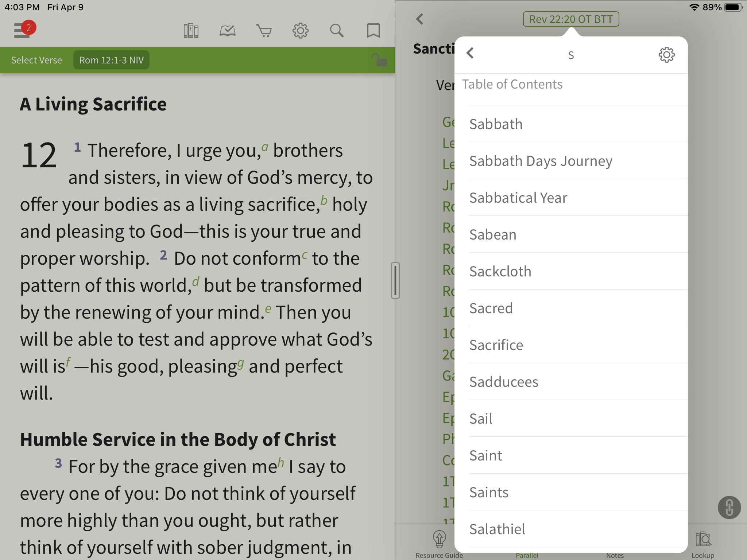Open footnote f after 'will is'
The width and height of the screenshot is (747, 560).
click(68, 362)
